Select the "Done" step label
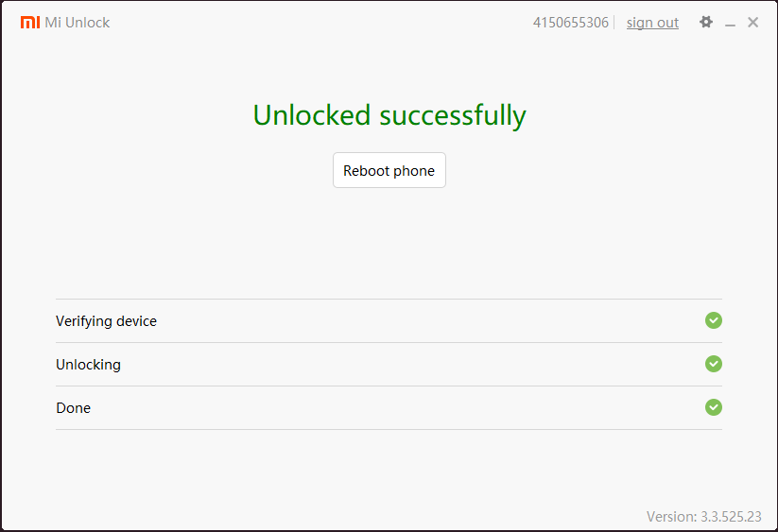The image size is (778, 532). coord(73,408)
